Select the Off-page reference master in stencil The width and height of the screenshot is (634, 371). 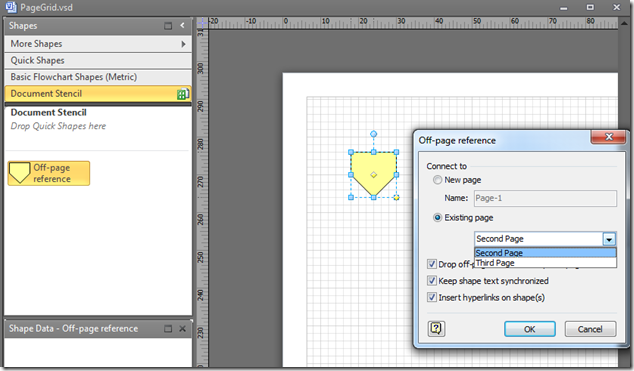49,173
